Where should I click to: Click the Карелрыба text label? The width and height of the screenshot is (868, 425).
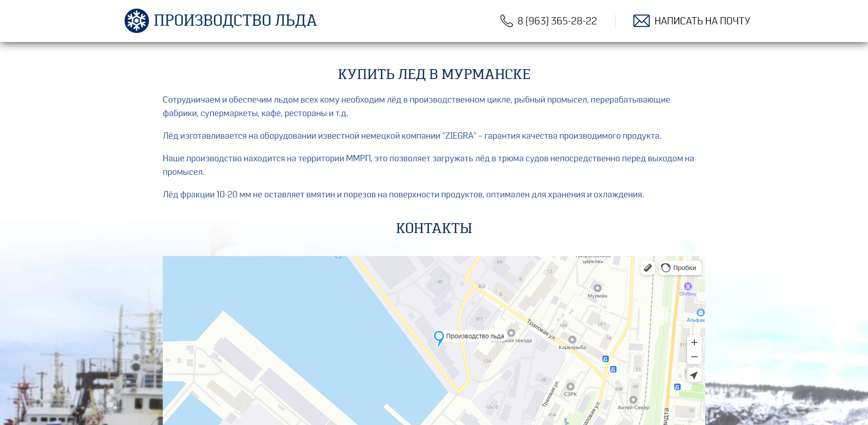[572, 347]
